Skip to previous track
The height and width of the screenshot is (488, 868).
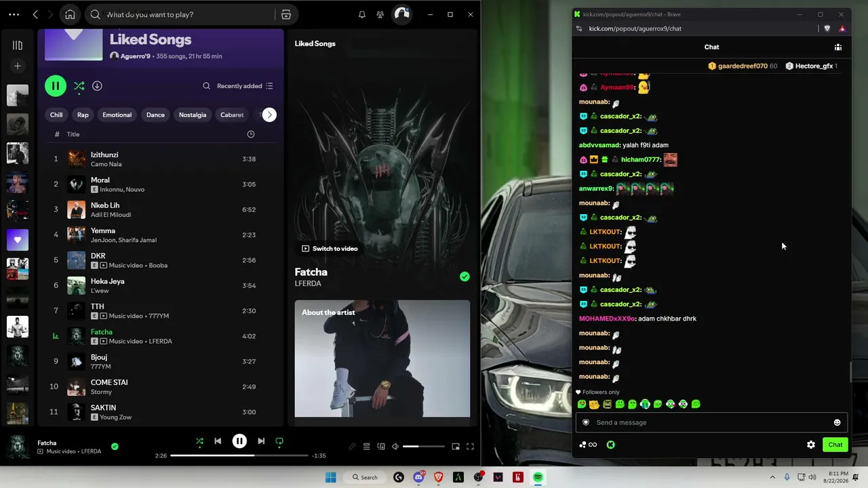(218, 441)
